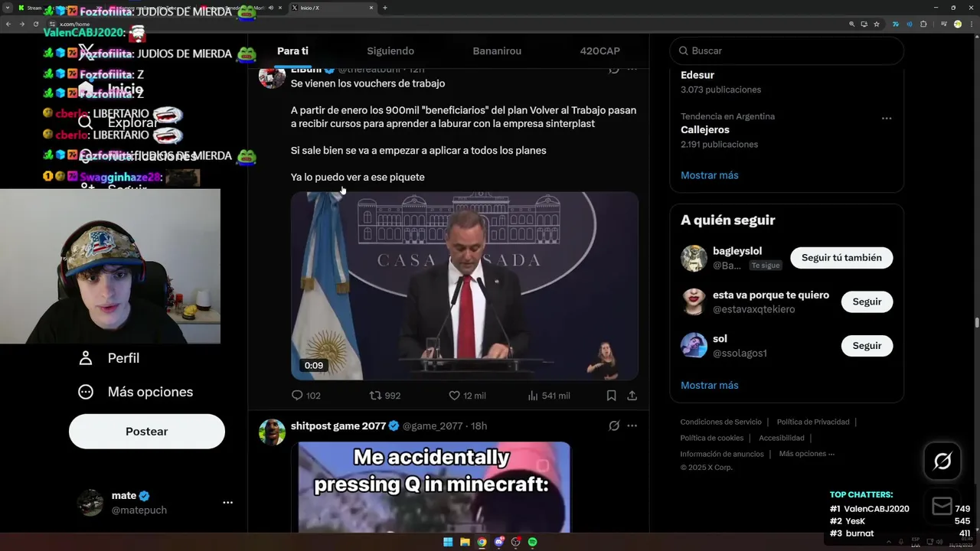Close the Inicio / X browser tab

point(371,8)
